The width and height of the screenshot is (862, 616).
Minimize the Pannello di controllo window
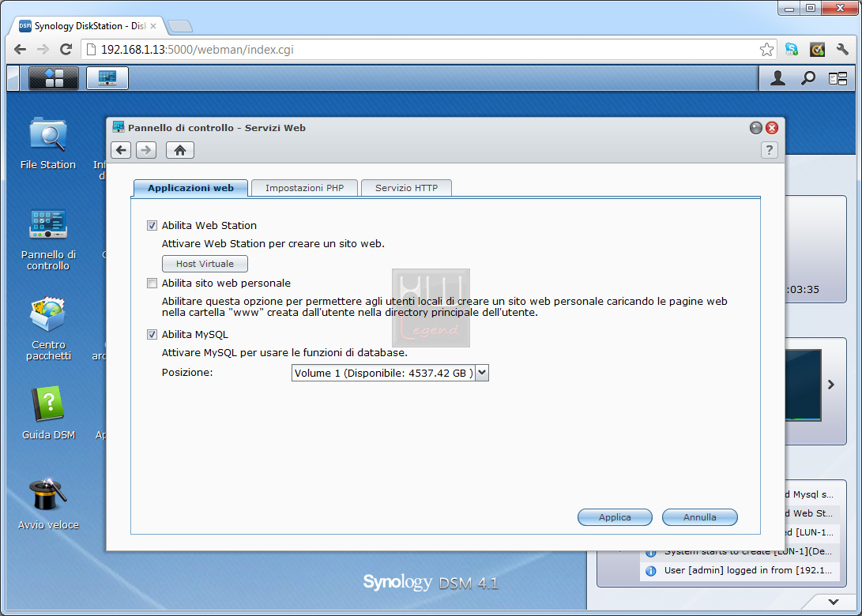point(756,128)
